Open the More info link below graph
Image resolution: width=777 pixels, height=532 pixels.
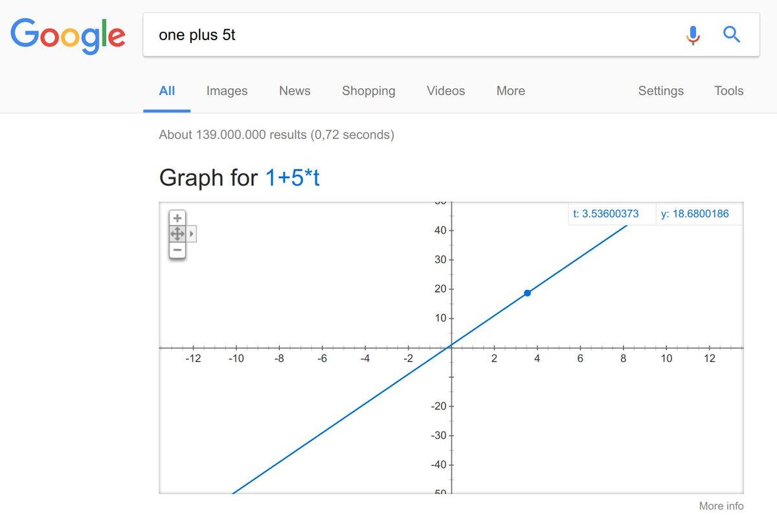[x=721, y=506]
